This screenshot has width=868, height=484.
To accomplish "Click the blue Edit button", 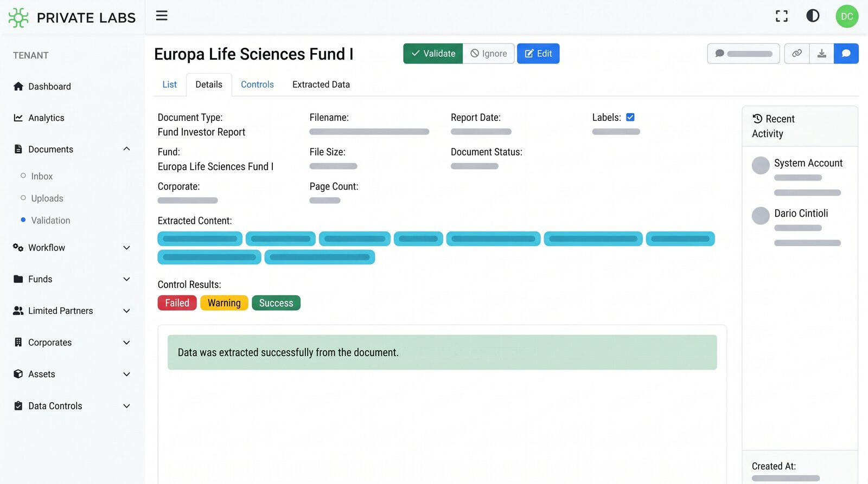I will [538, 54].
